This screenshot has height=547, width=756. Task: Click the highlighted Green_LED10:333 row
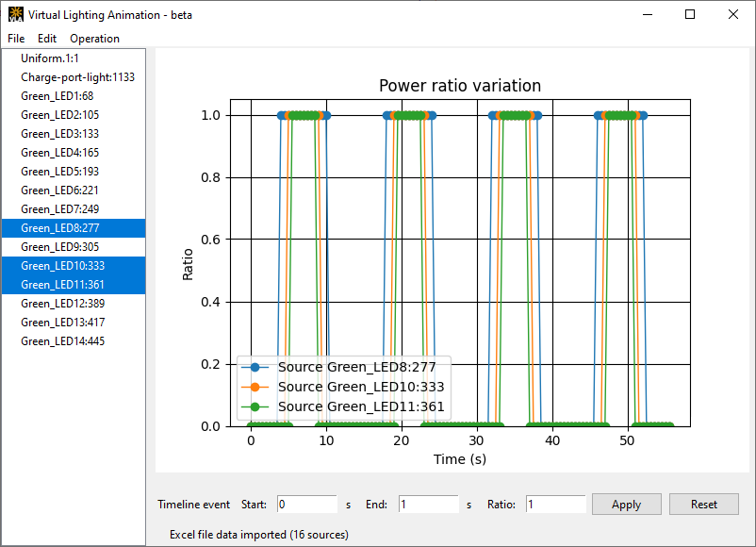click(74, 265)
